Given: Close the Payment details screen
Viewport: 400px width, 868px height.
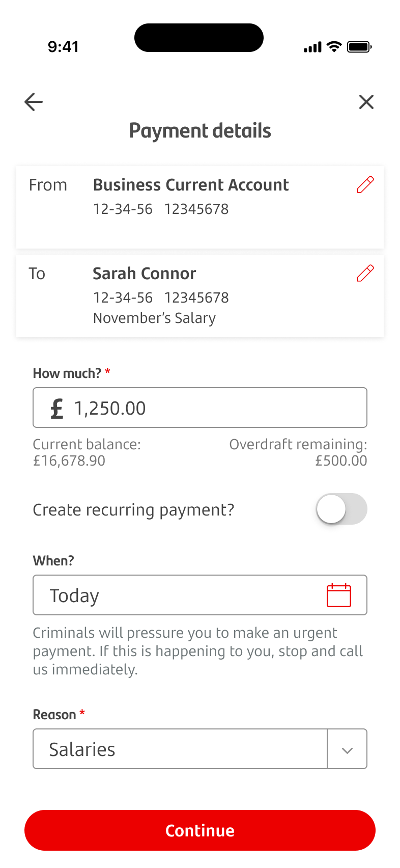Looking at the screenshot, I should pos(366,102).
